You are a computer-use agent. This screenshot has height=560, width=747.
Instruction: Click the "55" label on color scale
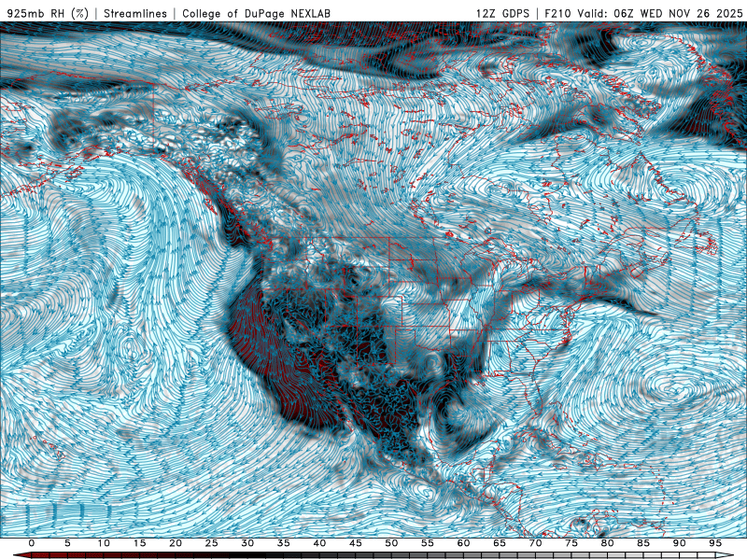pos(428,543)
